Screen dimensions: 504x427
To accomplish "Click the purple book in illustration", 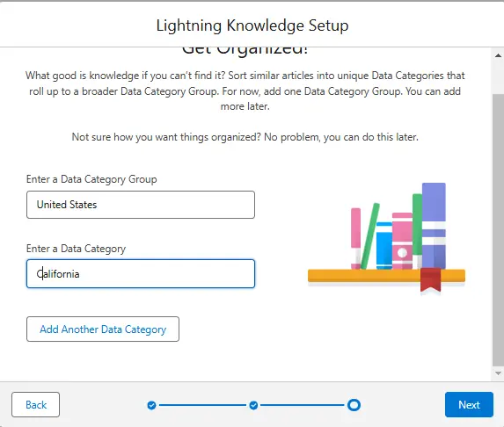I will 434,226.
